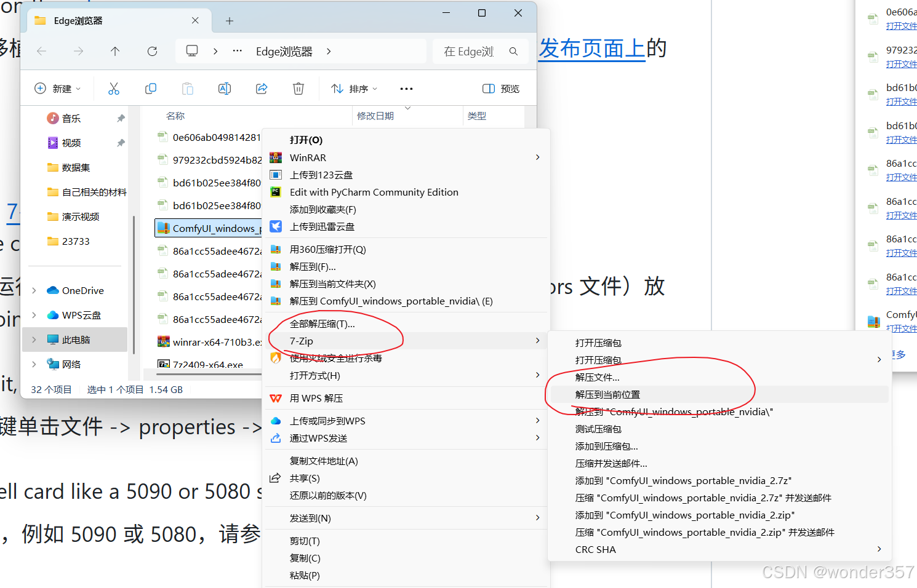Click the Rename icon in Explorer toolbar
This screenshot has width=917, height=588.
point(225,89)
